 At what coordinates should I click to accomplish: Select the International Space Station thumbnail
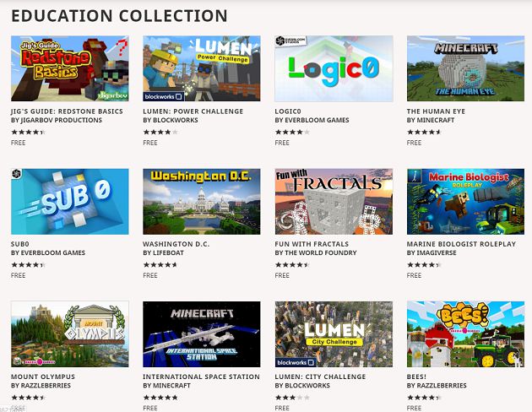202,334
